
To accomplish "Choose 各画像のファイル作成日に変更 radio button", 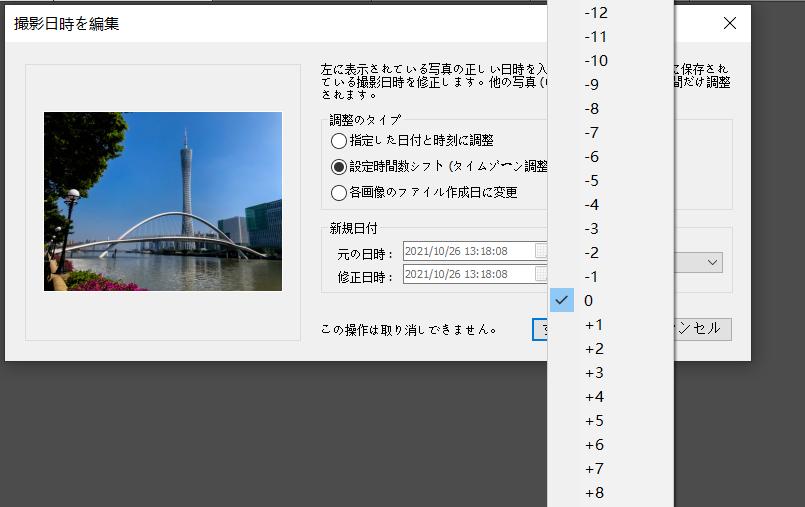I will tap(340, 191).
